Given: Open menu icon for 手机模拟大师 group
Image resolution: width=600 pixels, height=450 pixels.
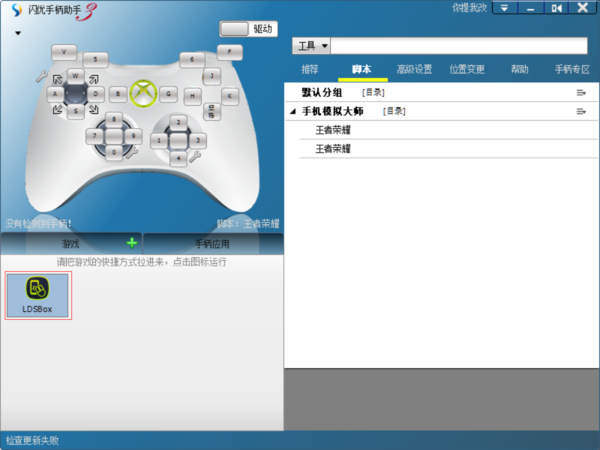Looking at the screenshot, I should tap(580, 111).
